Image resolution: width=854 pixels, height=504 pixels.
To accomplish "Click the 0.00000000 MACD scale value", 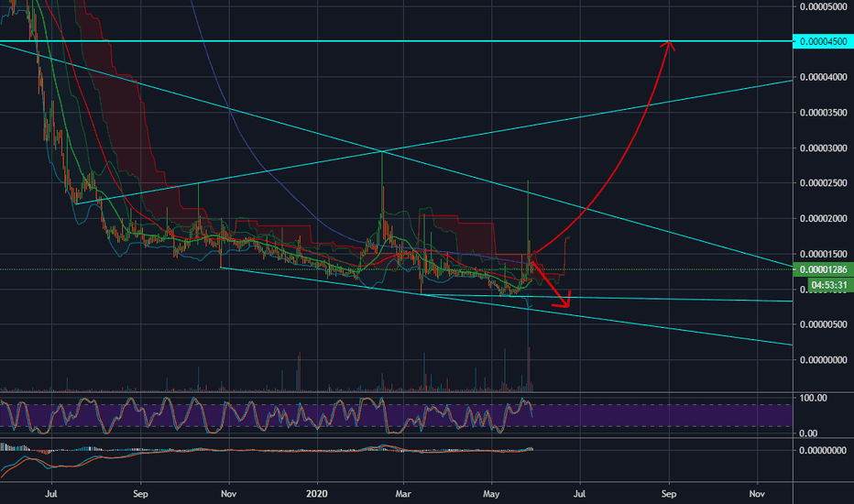I will tap(823, 450).
